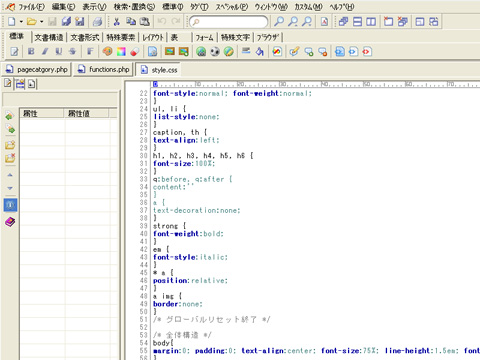Click the Redo arrow icon
This screenshot has height=360, width=480.
click(x=176, y=22)
